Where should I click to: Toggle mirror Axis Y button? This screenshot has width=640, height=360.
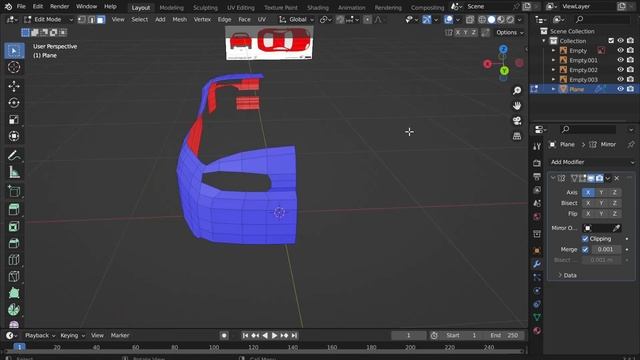coord(601,192)
